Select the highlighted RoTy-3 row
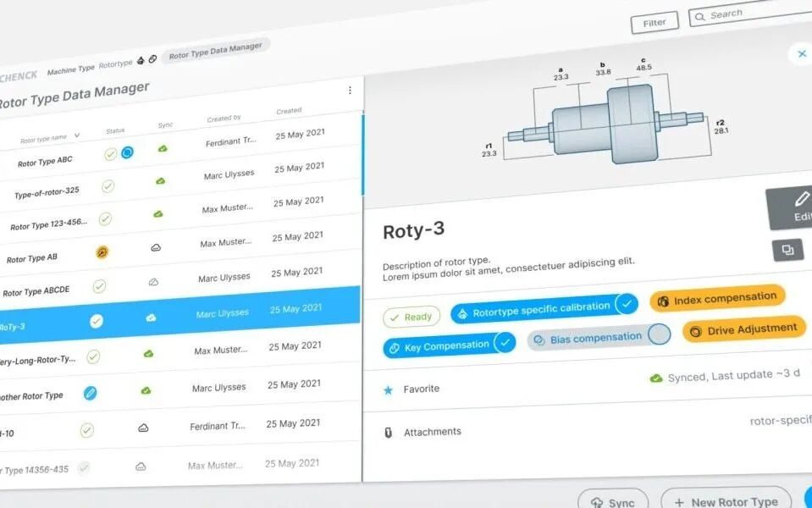Image resolution: width=812 pixels, height=508 pixels. [x=180, y=316]
